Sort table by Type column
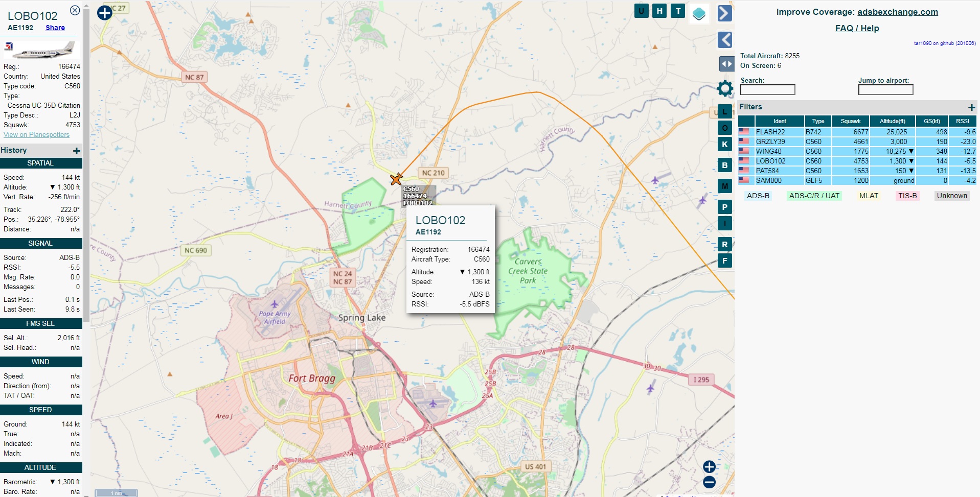This screenshot has width=980, height=497. point(818,121)
